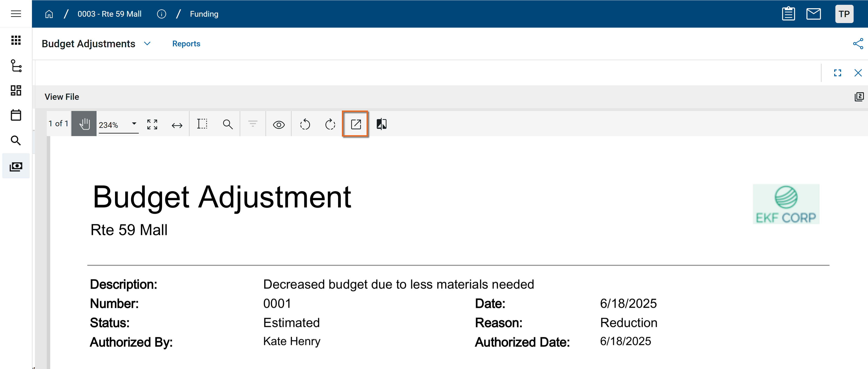The width and height of the screenshot is (868, 369).
Task: Toggle the pan hand tool
Action: pos(84,124)
